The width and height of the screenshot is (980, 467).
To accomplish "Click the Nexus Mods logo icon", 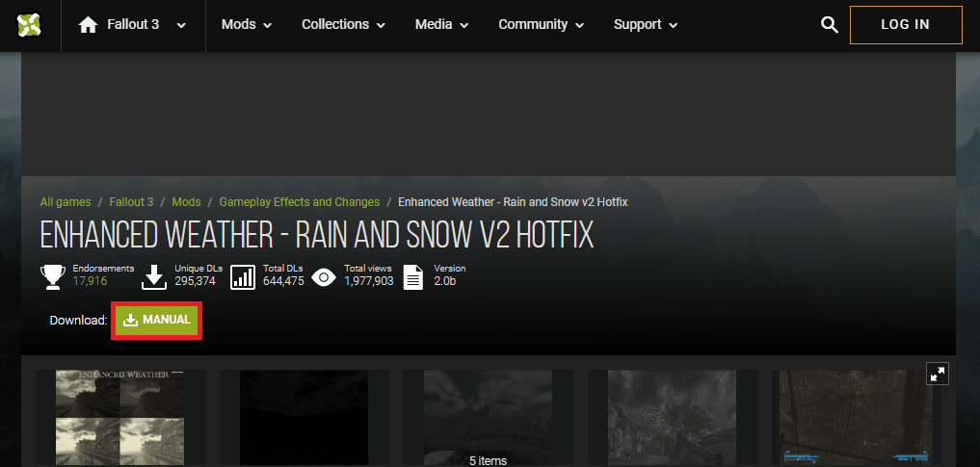I will click(x=29, y=25).
